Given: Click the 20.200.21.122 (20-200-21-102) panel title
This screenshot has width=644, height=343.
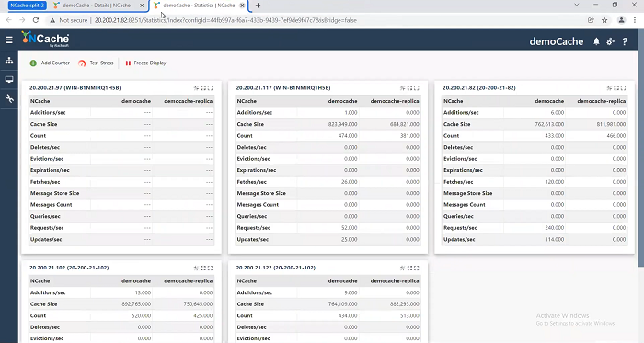Looking at the screenshot, I should pos(276,268).
